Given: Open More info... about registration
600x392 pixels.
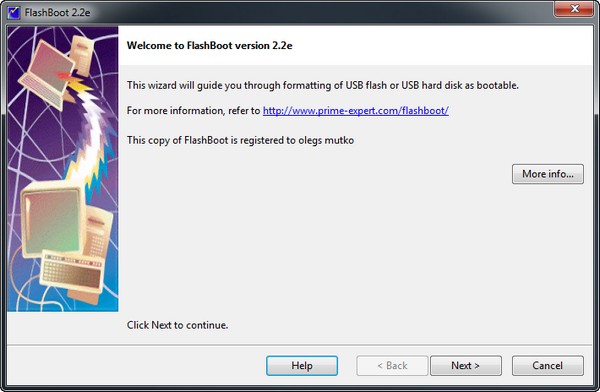Looking at the screenshot, I should [x=548, y=174].
